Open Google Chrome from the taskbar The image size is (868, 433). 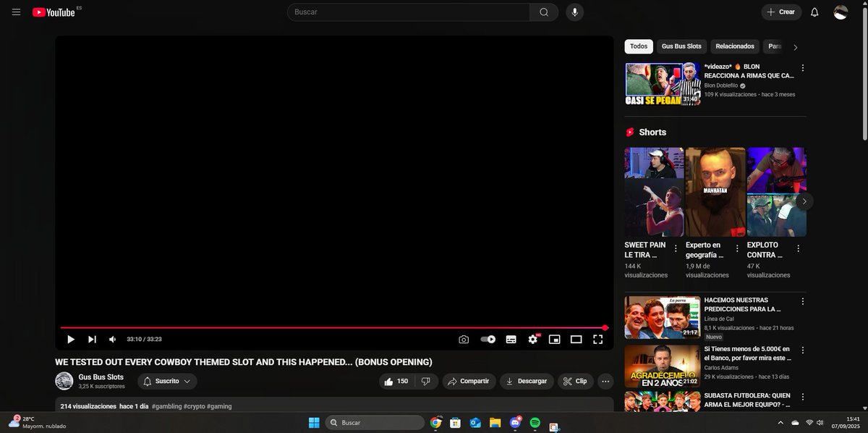coord(436,422)
